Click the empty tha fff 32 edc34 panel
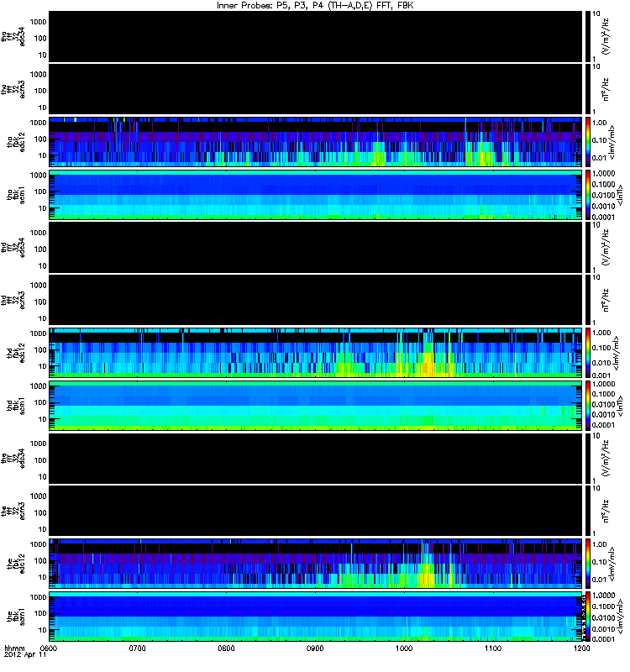This screenshot has width=630, height=672. [316, 36]
